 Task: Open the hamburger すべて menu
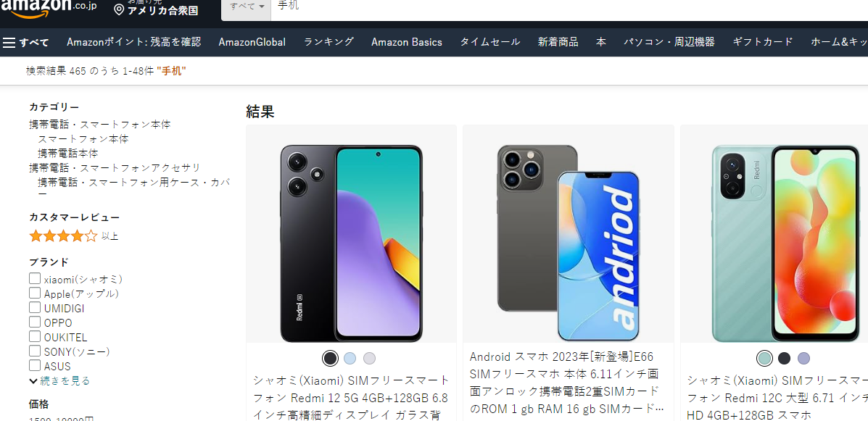(25, 43)
